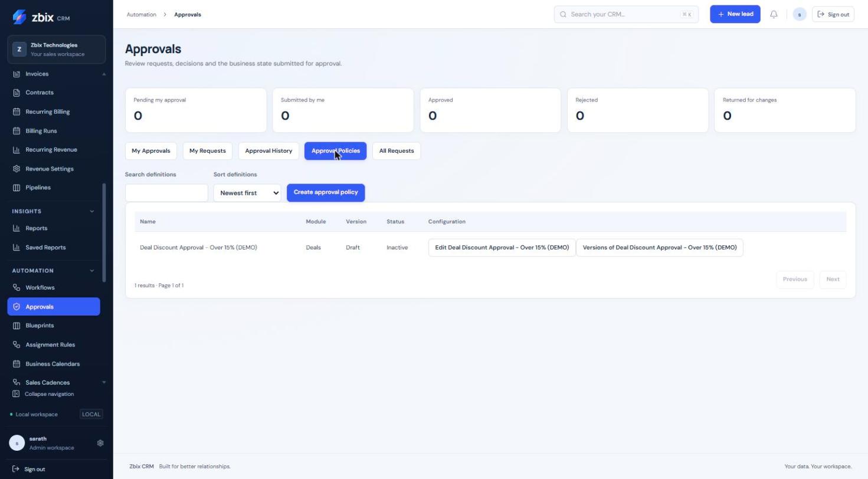Click Edit Deal Discount Approval button
868x479 pixels.
(x=502, y=248)
